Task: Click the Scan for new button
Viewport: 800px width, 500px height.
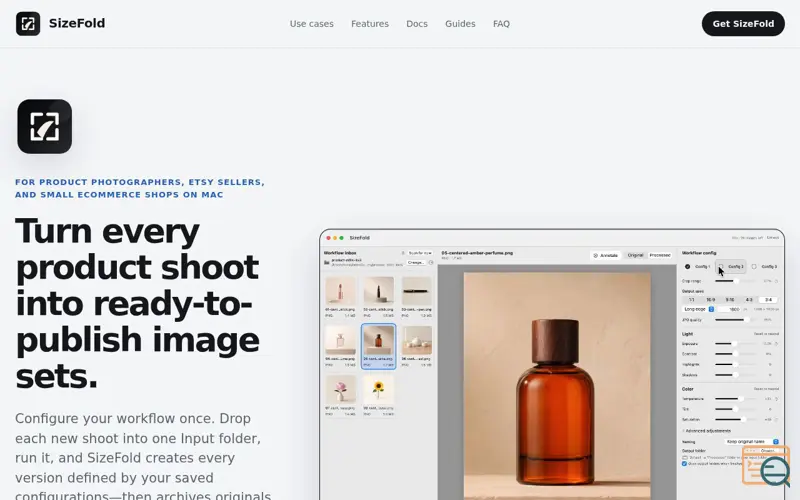Action: pyautogui.click(x=420, y=253)
